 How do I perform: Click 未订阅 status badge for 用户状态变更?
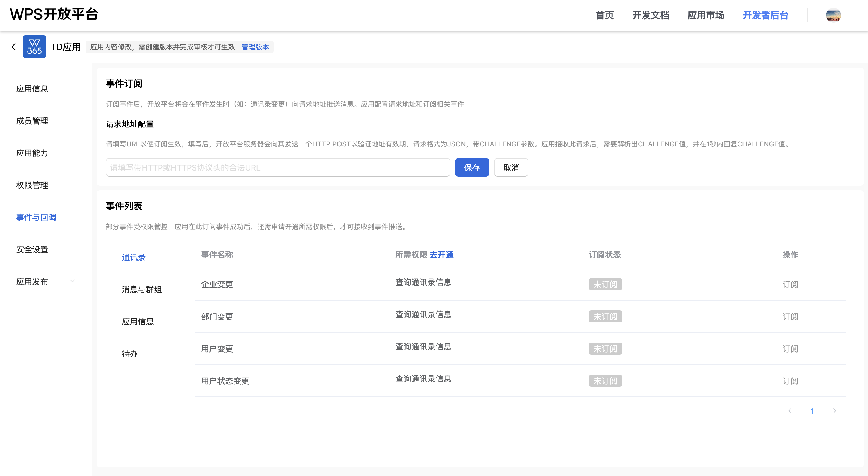coord(605,381)
